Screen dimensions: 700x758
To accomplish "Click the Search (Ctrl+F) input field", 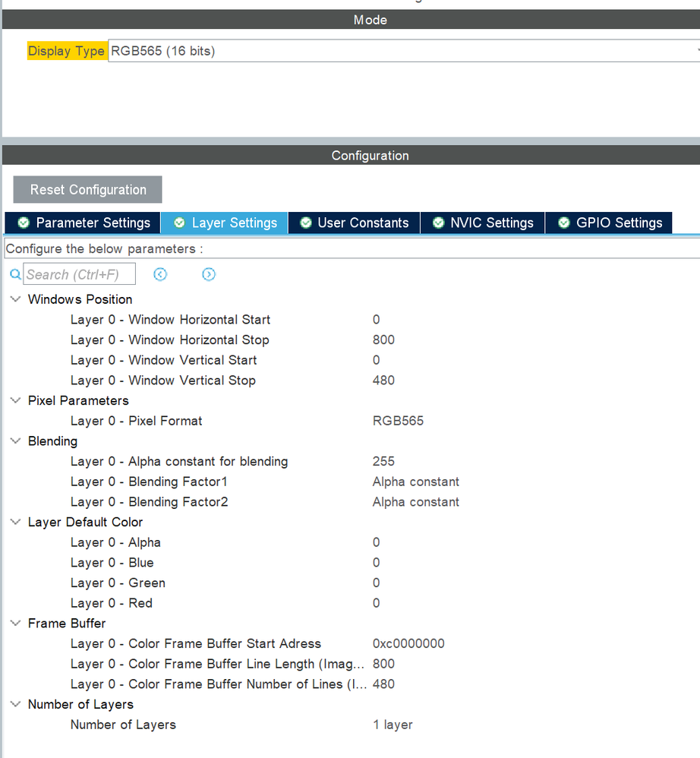I will coord(79,275).
